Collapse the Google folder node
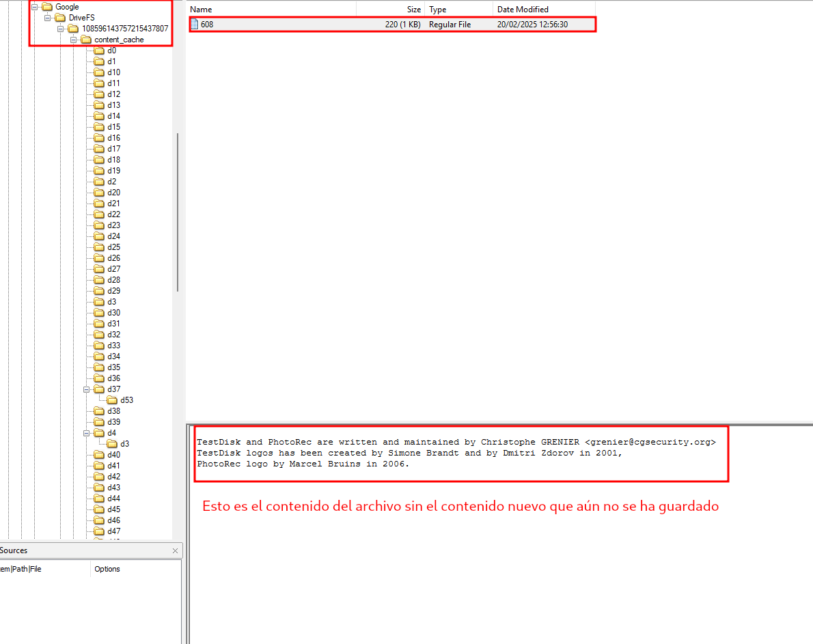 (35, 7)
